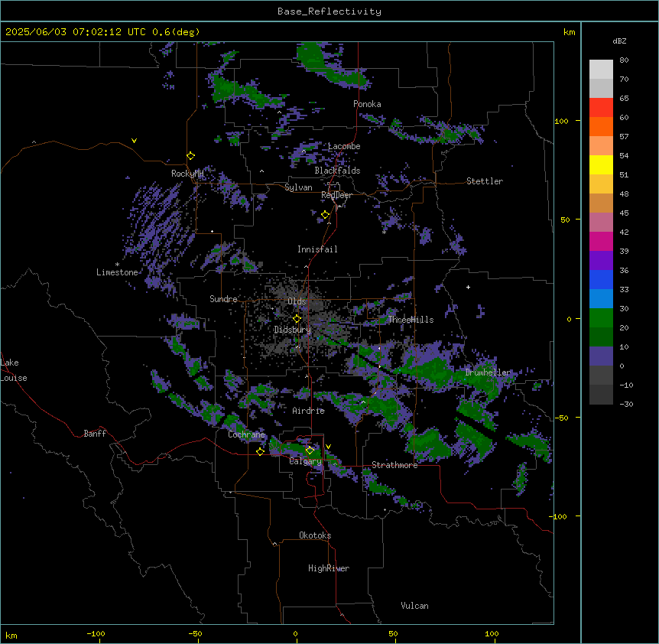Viewport: 659px width, 644px height.
Task: Select the yellow diamond marker between Olds and Didsbury
Action: click(297, 319)
